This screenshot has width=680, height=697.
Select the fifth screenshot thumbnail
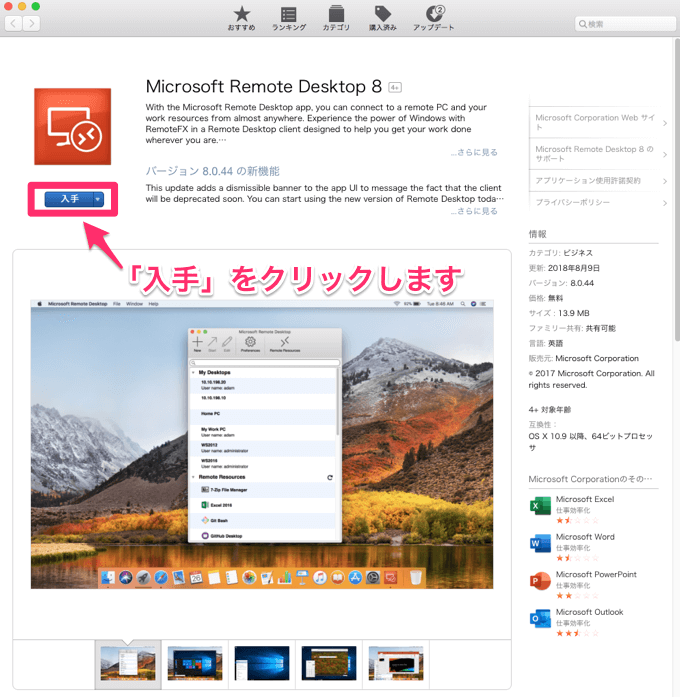[396, 664]
